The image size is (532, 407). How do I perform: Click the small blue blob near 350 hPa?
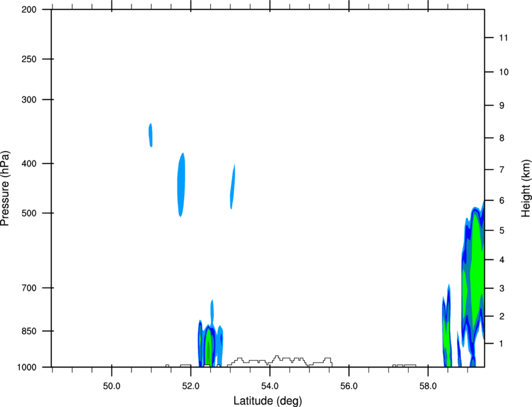coord(151,135)
